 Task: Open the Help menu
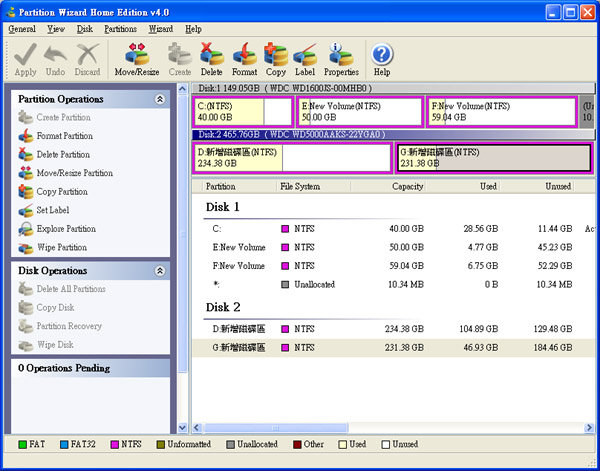point(193,29)
